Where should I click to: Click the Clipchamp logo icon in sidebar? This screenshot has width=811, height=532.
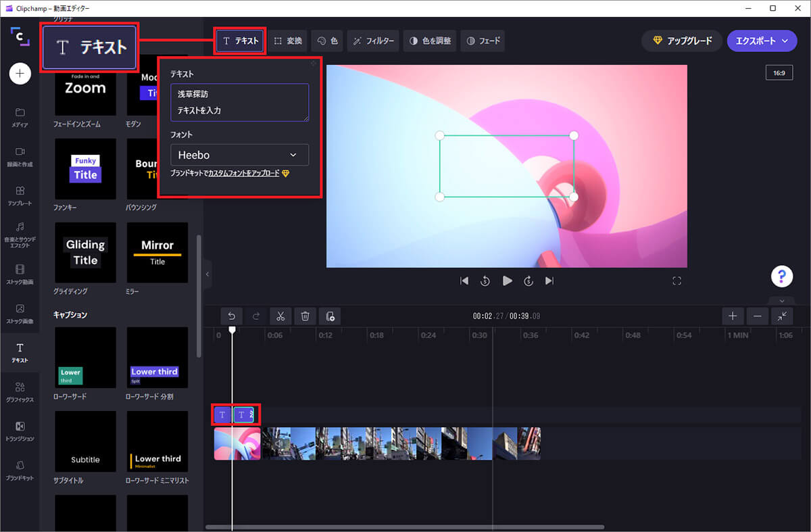(x=20, y=37)
